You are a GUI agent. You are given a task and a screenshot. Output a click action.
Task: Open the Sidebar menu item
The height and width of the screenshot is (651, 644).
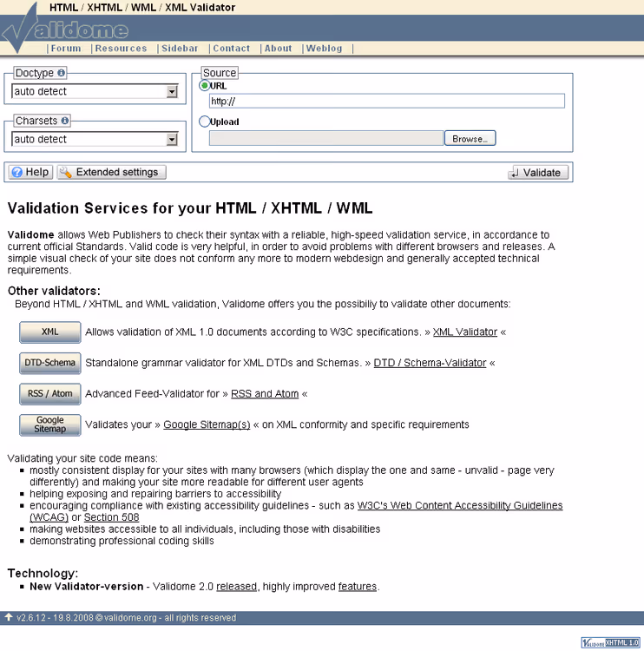pyautogui.click(x=180, y=48)
